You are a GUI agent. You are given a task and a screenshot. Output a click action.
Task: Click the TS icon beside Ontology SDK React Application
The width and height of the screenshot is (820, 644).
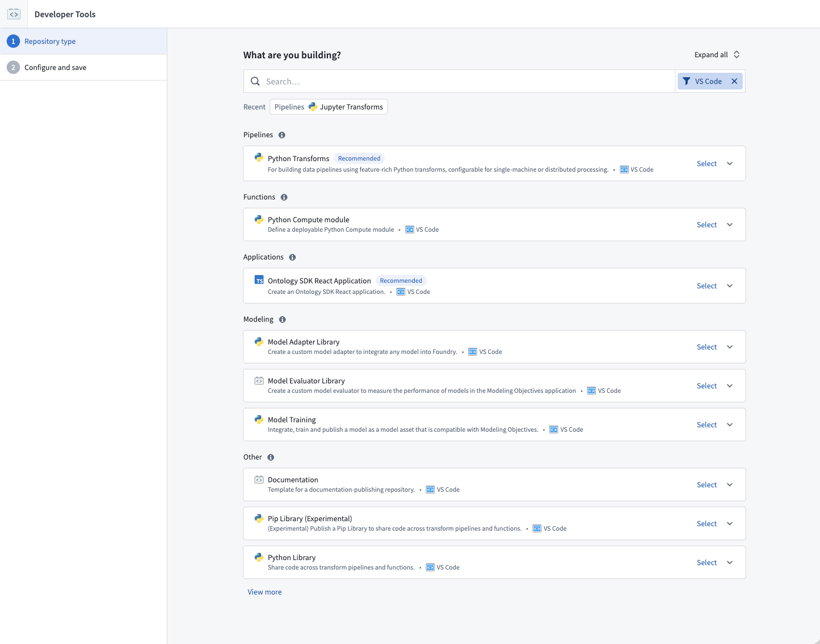259,279
